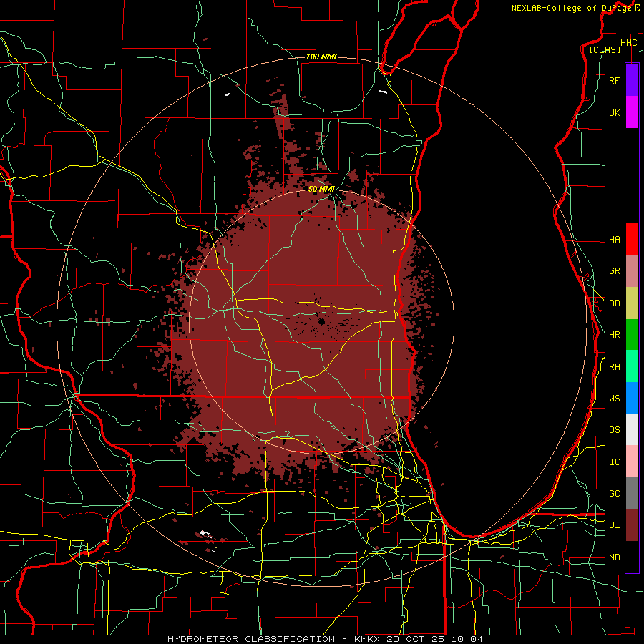Click the '50 NMI' range ring label
Viewport: 644px width, 644px height.
pyautogui.click(x=321, y=189)
